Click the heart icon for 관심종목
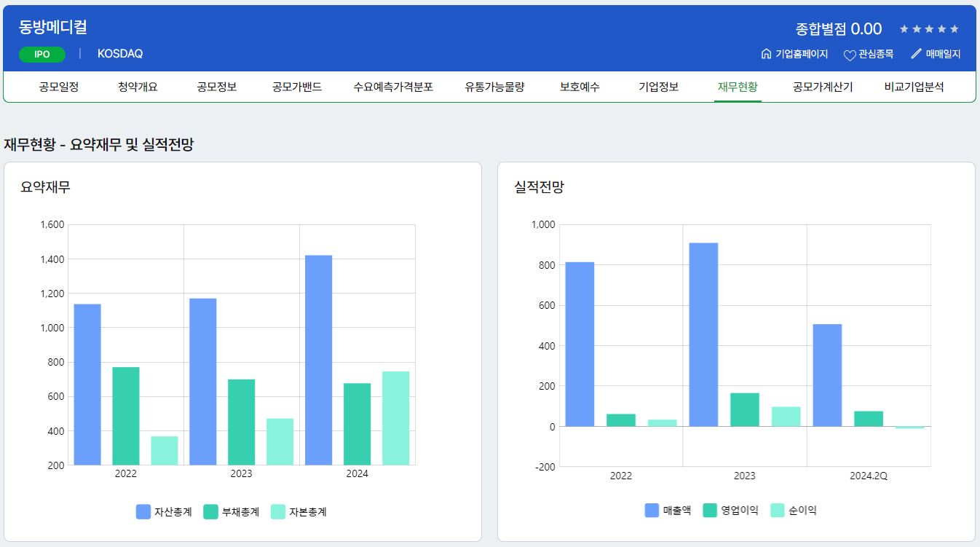980x547 pixels. tap(849, 55)
